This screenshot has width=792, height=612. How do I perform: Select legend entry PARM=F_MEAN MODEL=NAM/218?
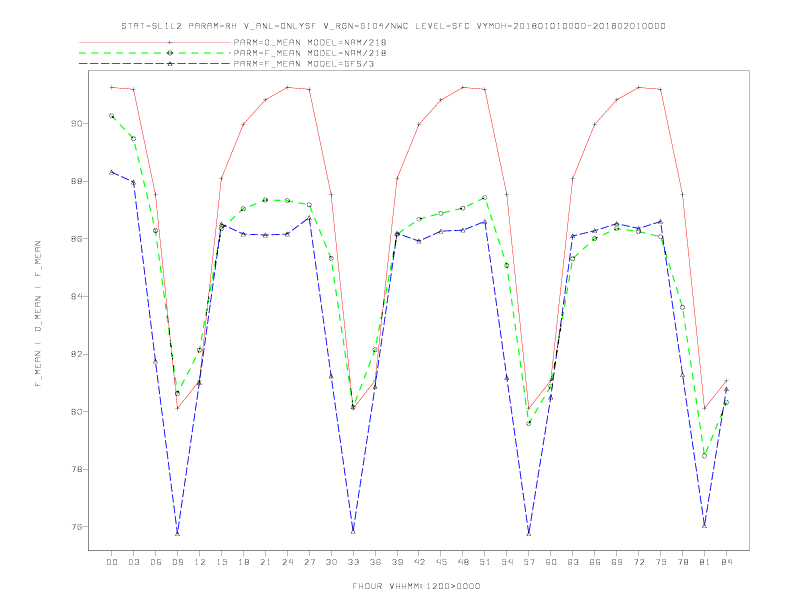[x=310, y=53]
